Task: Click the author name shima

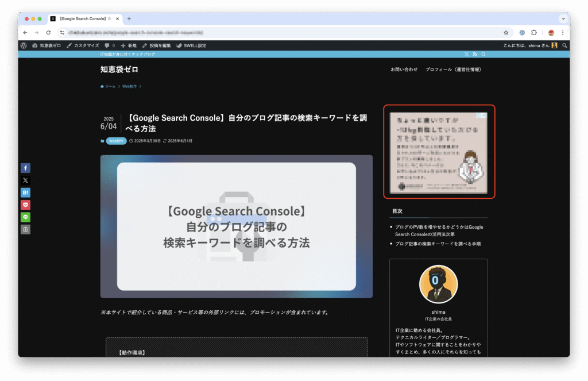Action: (438, 312)
